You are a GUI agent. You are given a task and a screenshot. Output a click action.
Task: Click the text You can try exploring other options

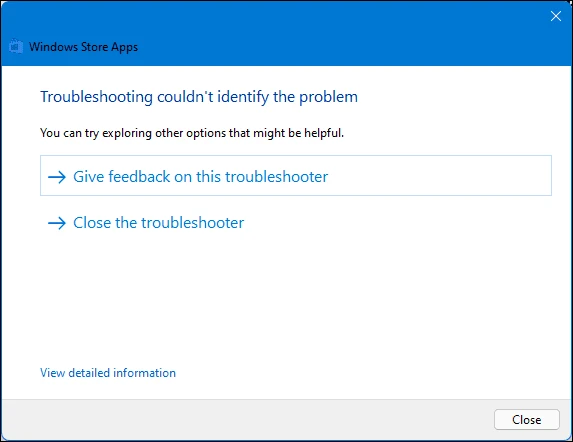tap(192, 133)
